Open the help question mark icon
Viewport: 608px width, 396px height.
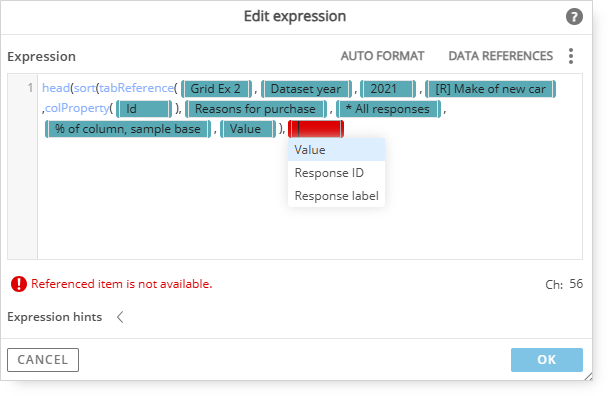coord(574,17)
